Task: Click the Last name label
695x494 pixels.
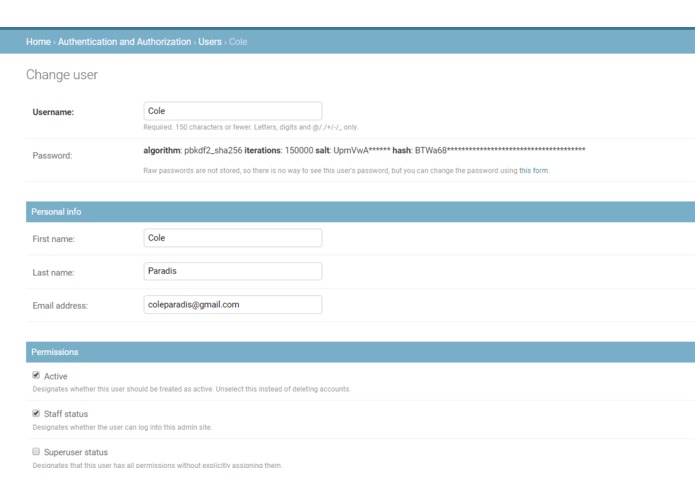Action: (x=53, y=273)
